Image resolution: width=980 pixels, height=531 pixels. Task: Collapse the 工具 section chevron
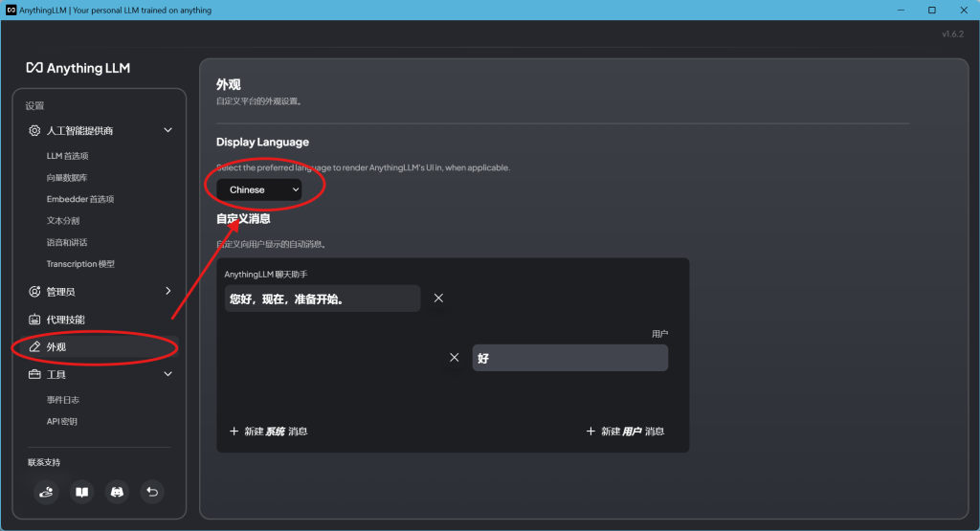167,373
